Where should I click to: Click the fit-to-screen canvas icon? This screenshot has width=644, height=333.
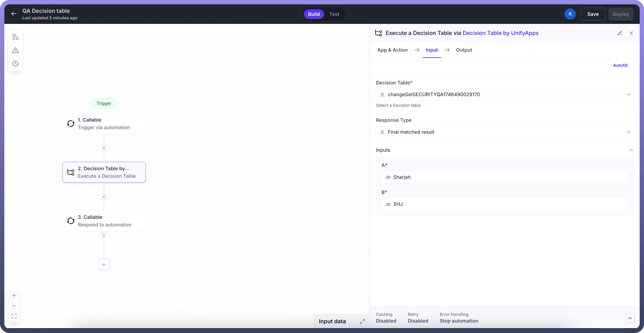(14, 316)
